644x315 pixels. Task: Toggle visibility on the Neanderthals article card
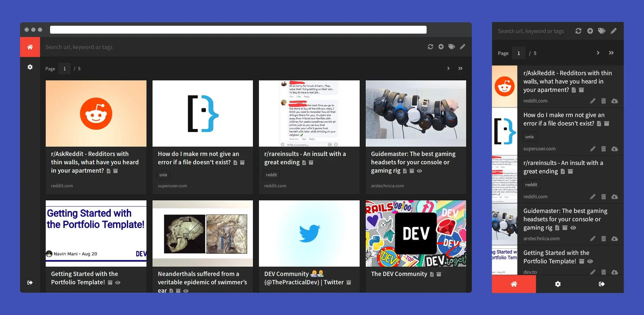click(186, 291)
